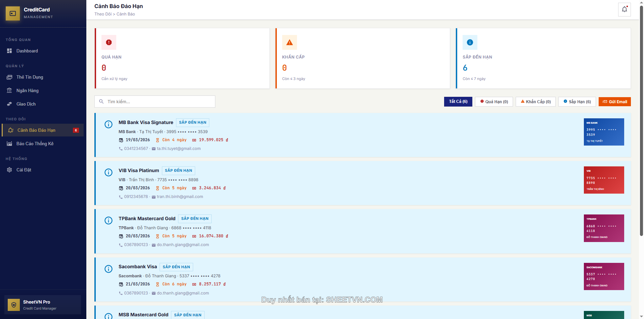Click the CreditCard Management logo icon
The width and height of the screenshot is (644, 319).
point(13,13)
